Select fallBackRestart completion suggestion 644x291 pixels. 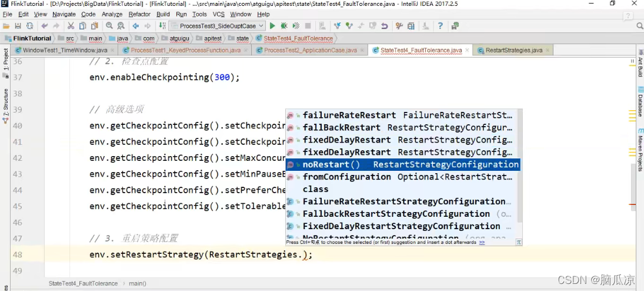click(401, 128)
